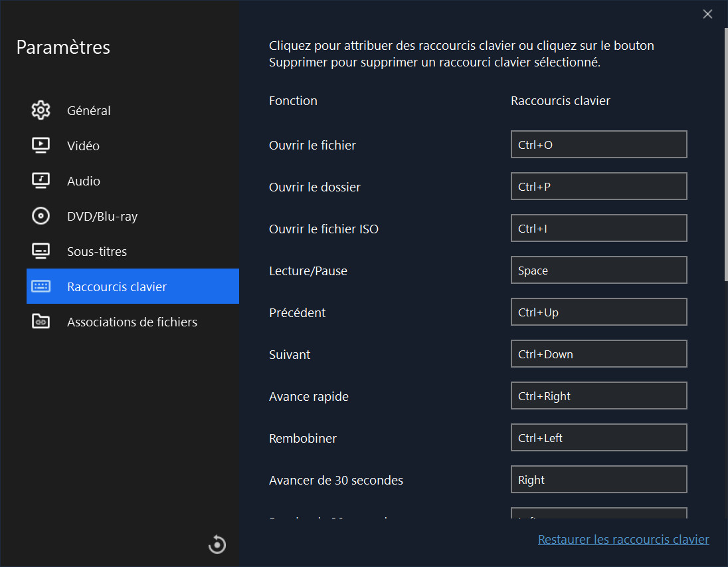Select the Ouvrir le fichier shortcut field
The height and width of the screenshot is (567, 728).
[x=598, y=145]
